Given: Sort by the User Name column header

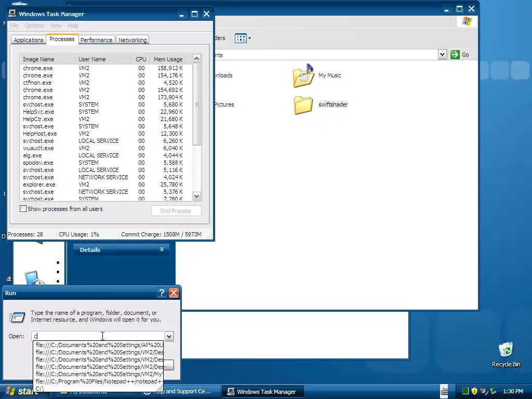Looking at the screenshot, I should point(103,59).
